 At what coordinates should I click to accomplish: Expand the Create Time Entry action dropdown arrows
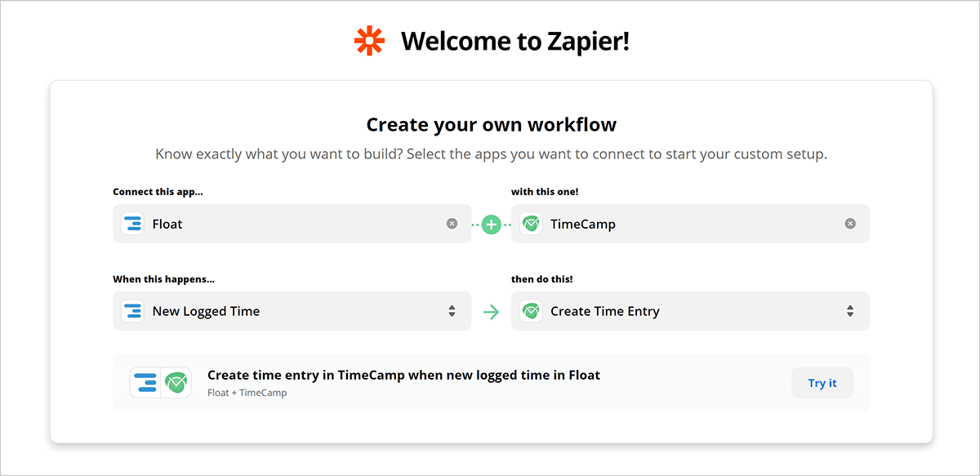[x=850, y=311]
